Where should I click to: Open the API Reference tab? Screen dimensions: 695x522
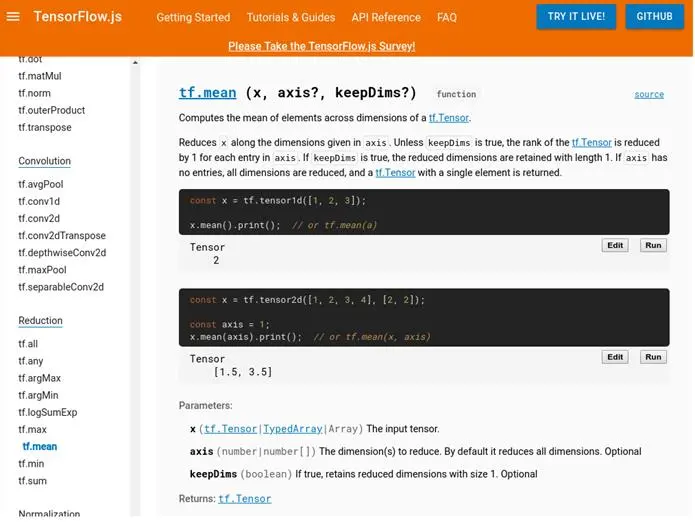point(386,17)
